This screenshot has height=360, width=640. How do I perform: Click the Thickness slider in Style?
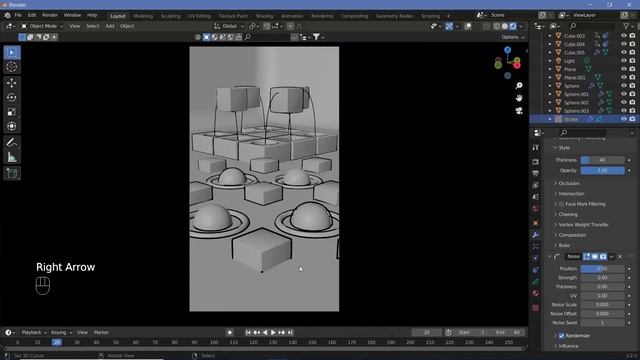(x=602, y=160)
